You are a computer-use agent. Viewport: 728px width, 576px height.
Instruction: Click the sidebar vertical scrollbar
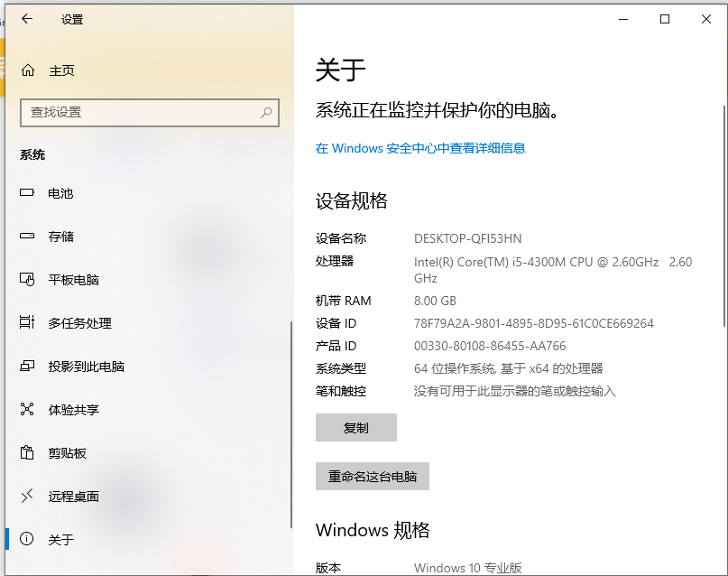[x=291, y=424]
